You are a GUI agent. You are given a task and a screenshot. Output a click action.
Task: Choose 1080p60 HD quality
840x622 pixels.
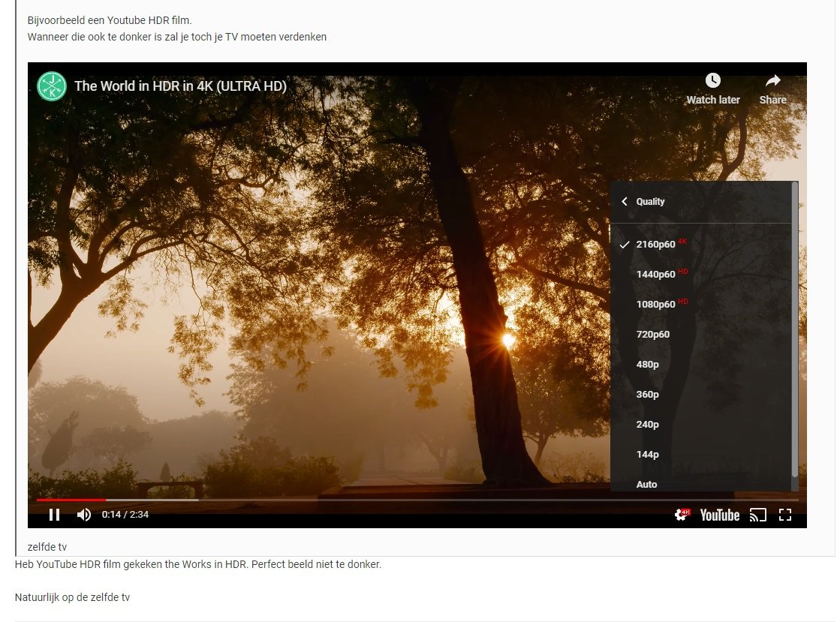click(655, 305)
